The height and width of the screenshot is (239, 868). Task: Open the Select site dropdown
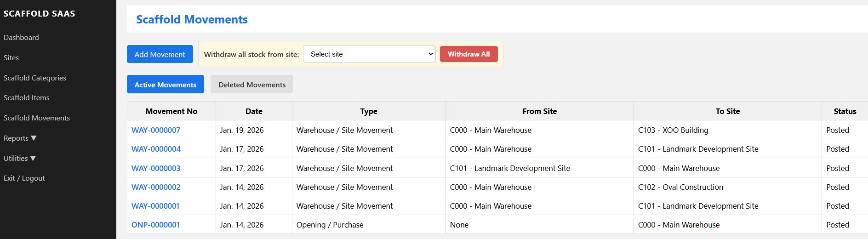click(x=370, y=54)
